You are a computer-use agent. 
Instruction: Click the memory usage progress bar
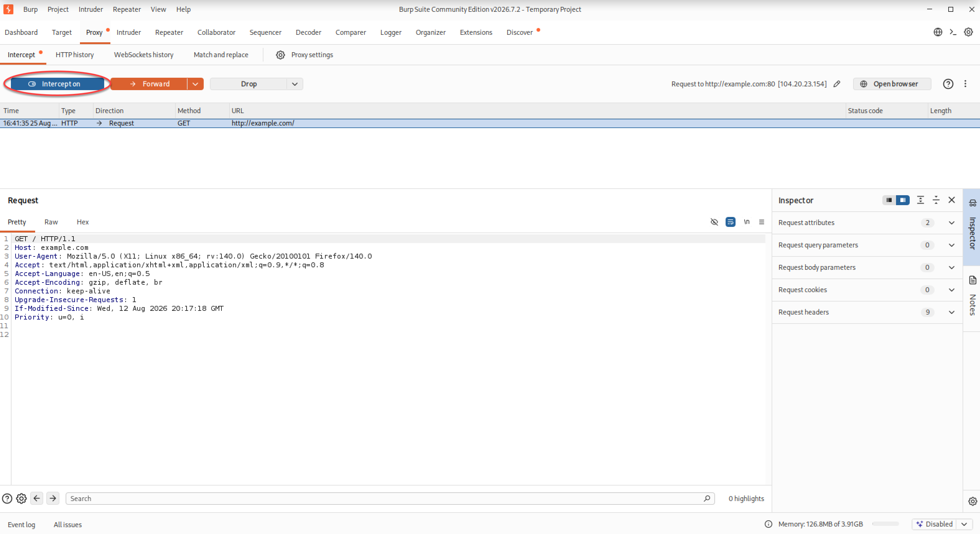pos(886,524)
